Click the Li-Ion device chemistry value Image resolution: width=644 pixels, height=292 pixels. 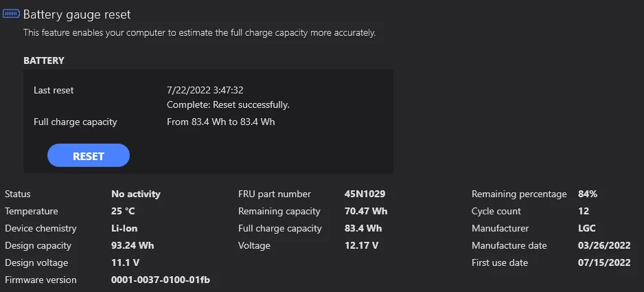124,228
